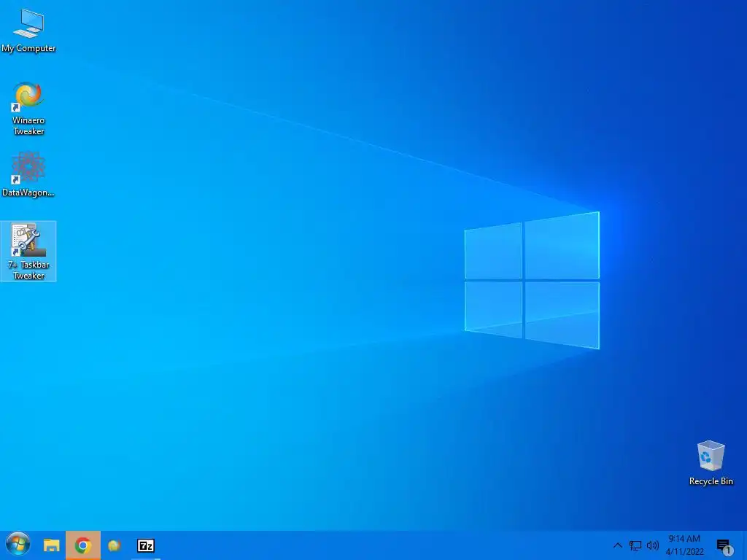Image resolution: width=747 pixels, height=560 pixels.
Task: Open File Explorer from the taskbar
Action: pos(52,545)
